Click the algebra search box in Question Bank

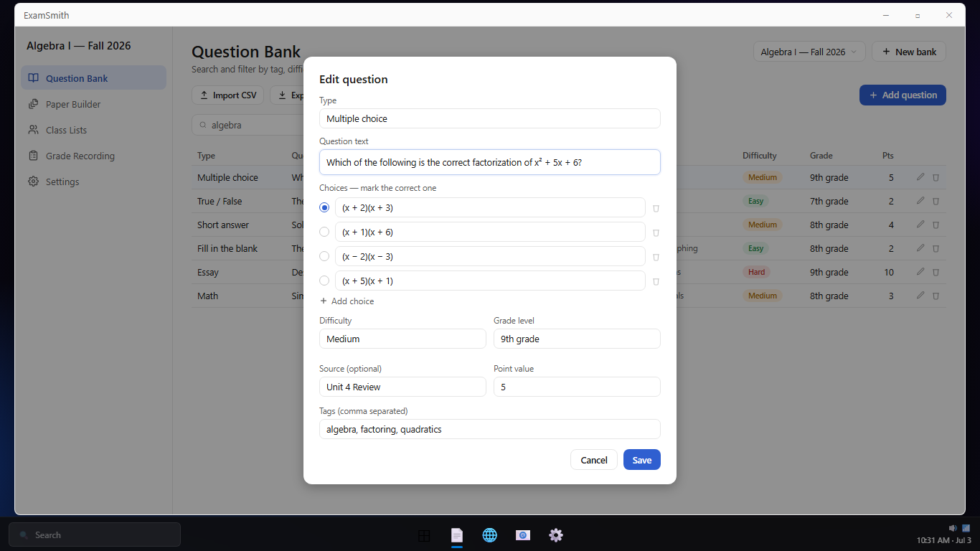coord(248,125)
